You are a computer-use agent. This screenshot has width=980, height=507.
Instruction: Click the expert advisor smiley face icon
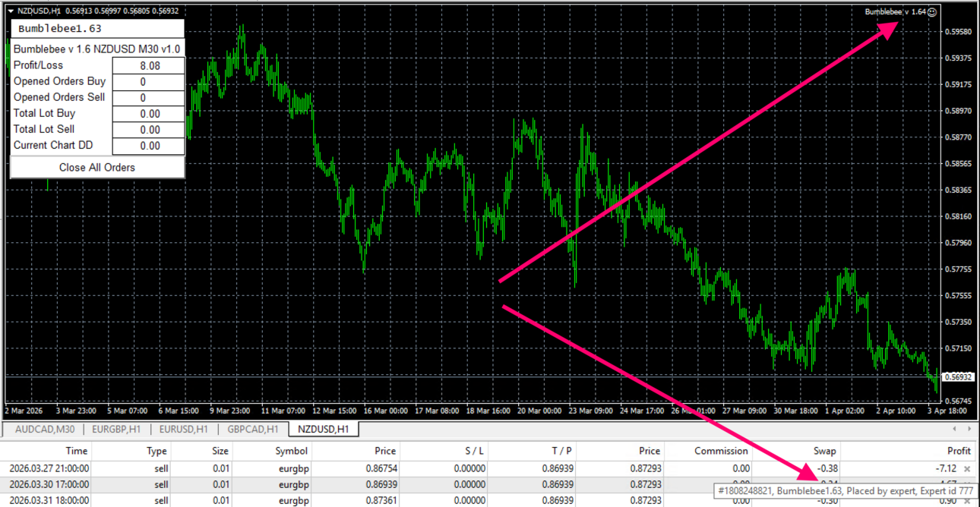[x=932, y=11]
